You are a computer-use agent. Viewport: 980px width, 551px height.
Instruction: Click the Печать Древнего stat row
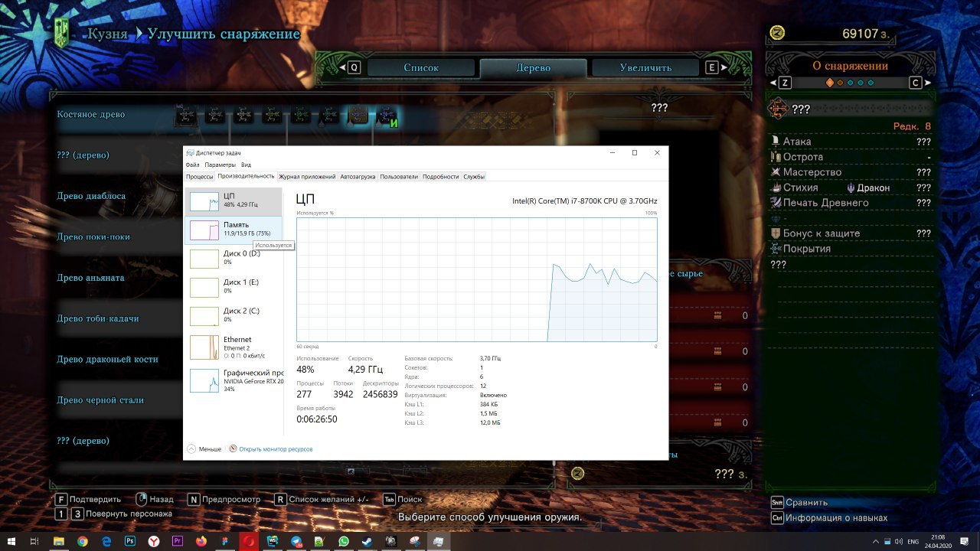(851, 203)
